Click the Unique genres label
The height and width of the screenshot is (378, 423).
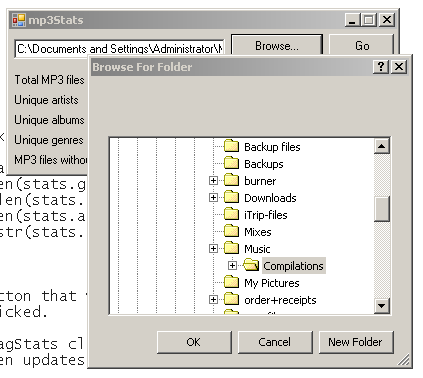click(x=49, y=140)
